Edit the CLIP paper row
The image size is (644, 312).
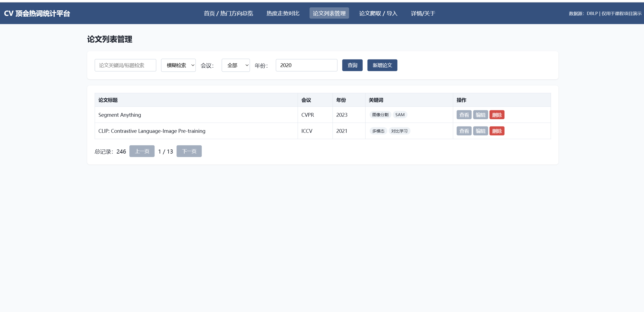tap(481, 131)
